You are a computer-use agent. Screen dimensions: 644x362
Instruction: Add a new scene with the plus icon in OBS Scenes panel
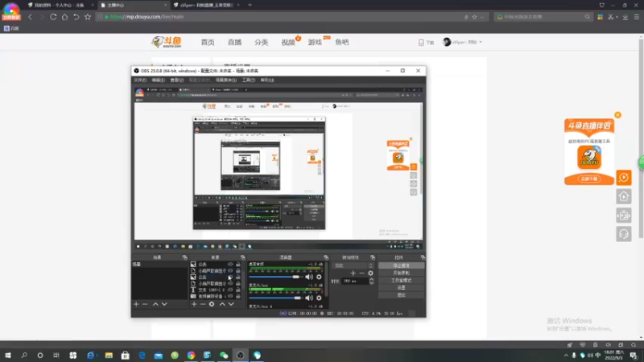tap(136, 304)
